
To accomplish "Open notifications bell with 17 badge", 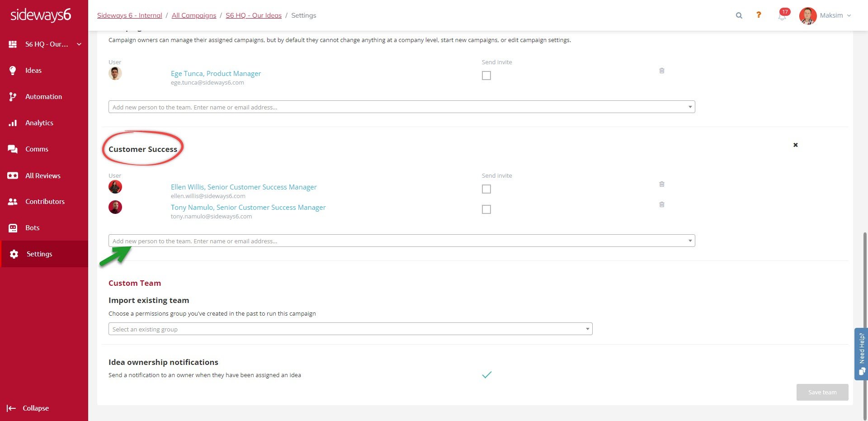I will tap(783, 15).
